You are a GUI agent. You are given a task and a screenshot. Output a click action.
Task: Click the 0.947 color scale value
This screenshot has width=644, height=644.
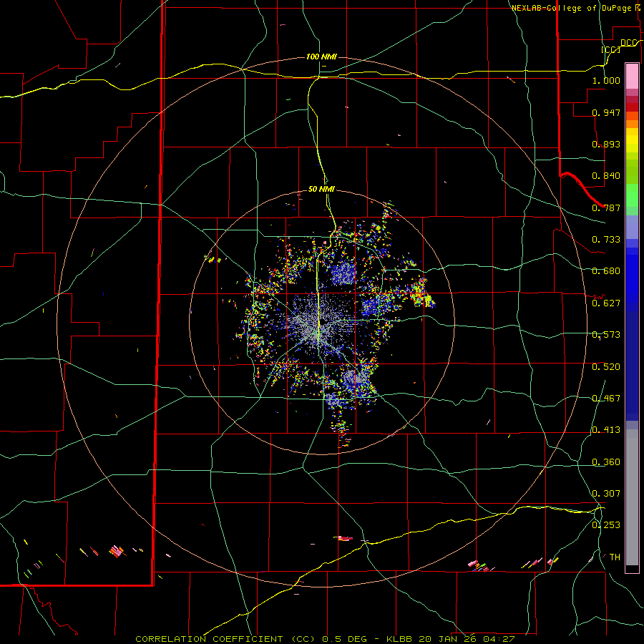pyautogui.click(x=606, y=112)
